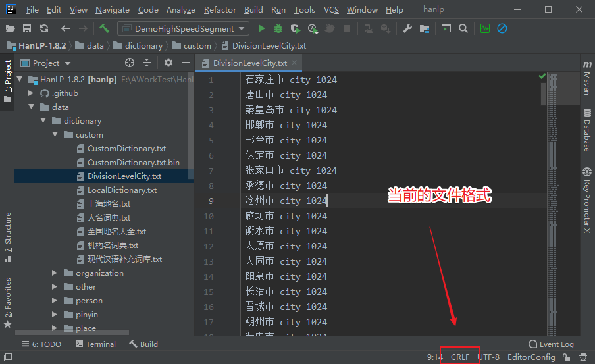Collapse the data folder

coord(32,107)
